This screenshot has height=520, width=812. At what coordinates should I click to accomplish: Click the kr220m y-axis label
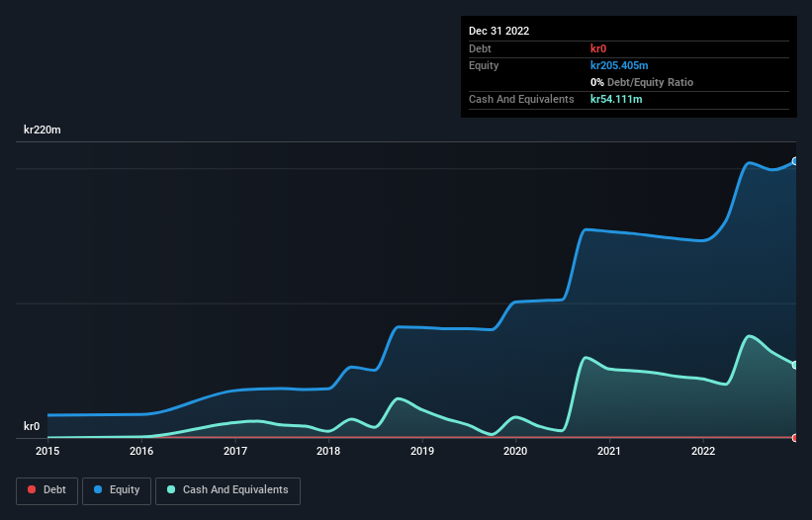click(42, 130)
